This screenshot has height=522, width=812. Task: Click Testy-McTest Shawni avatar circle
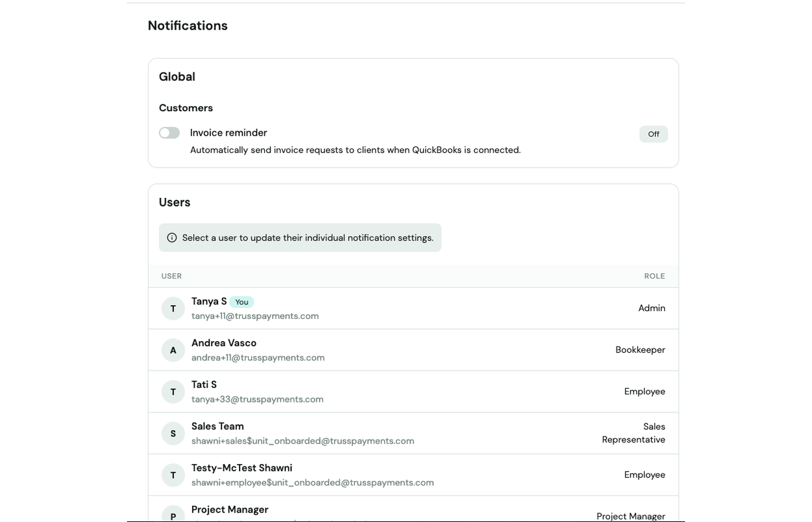173,475
